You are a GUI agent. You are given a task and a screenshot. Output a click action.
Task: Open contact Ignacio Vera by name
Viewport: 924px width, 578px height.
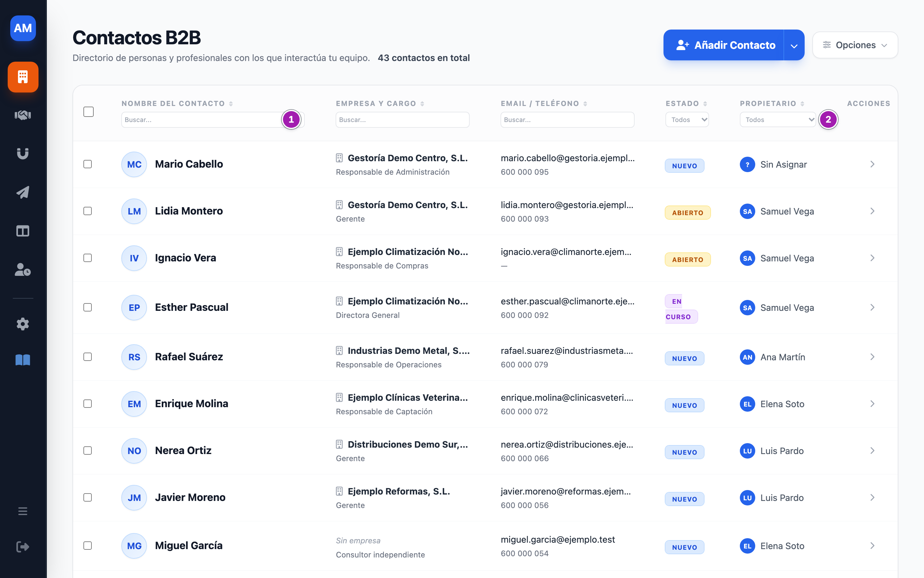click(x=185, y=258)
